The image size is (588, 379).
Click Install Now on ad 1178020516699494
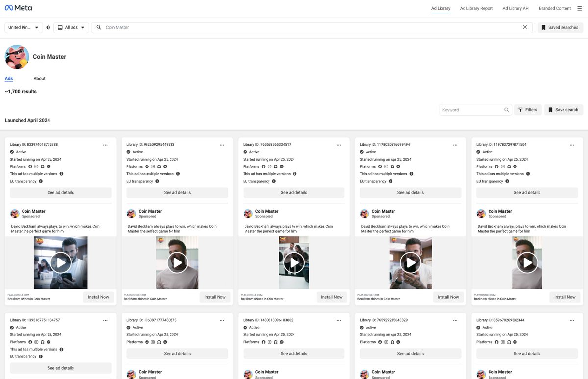[x=448, y=297]
